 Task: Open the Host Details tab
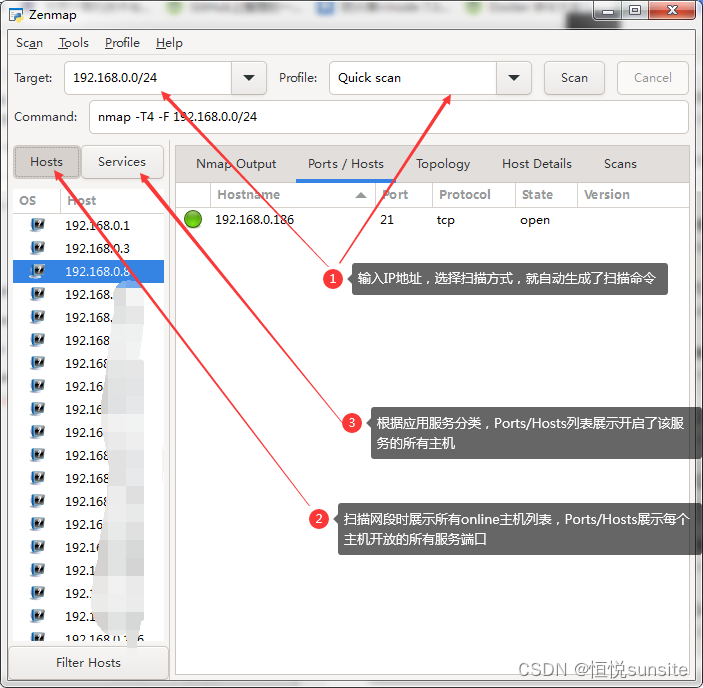click(537, 164)
